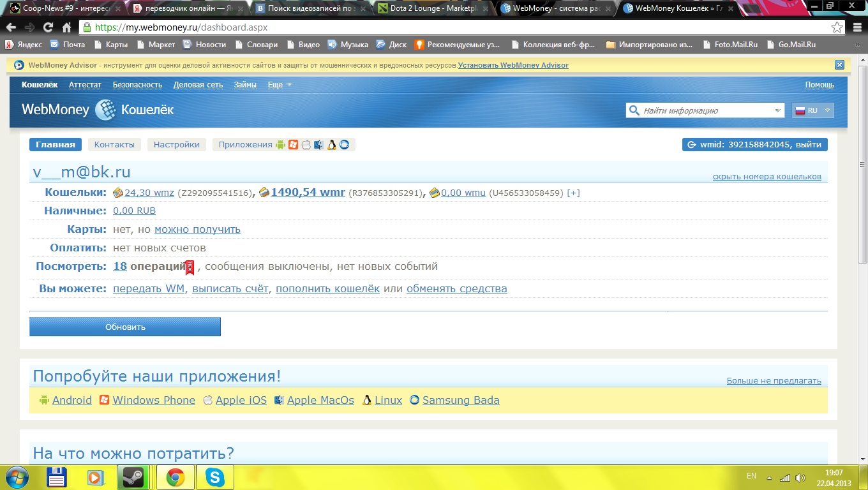Click можно получить card link
Screen dimensions: 868x490
pyautogui.click(x=197, y=229)
